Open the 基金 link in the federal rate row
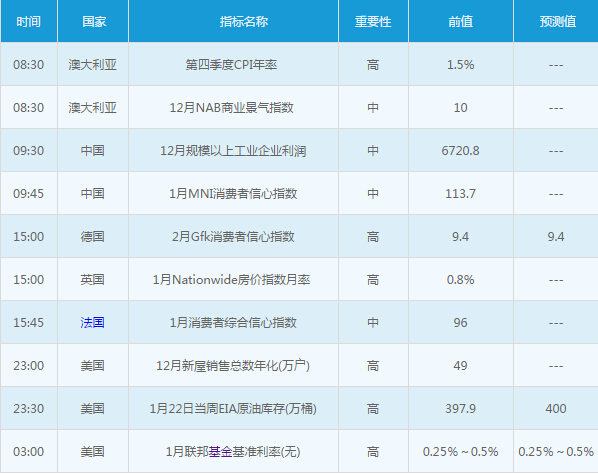Viewport: 598px width, 474px height. 220,452
